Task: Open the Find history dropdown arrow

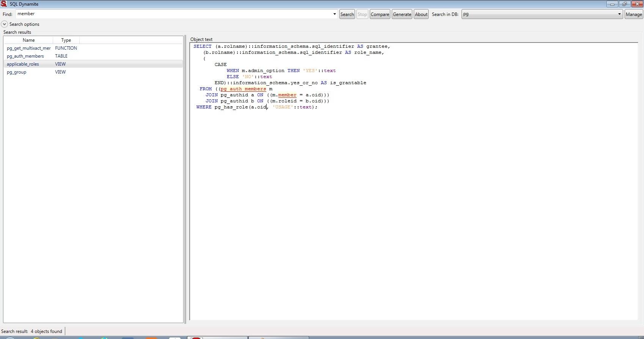Action: click(335, 14)
